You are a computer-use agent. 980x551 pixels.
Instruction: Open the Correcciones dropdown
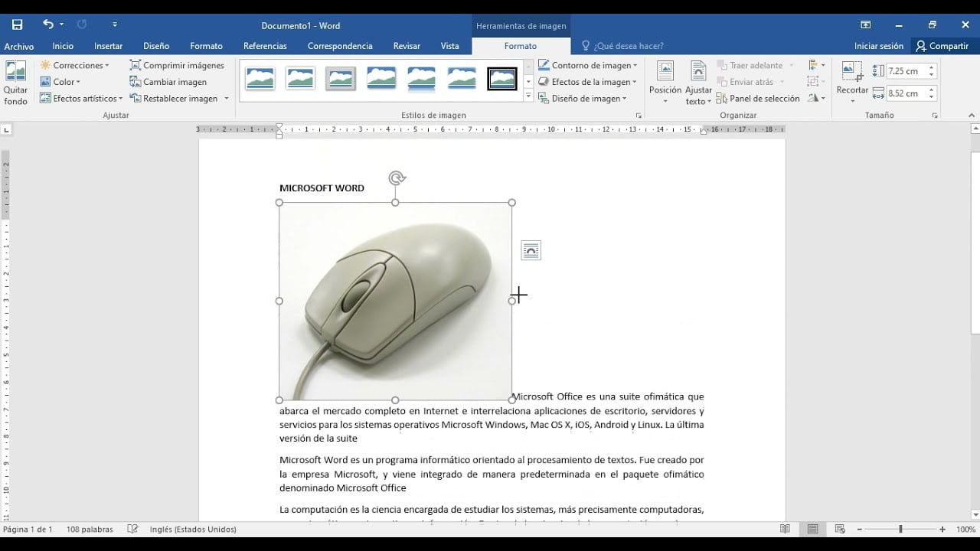[75, 65]
